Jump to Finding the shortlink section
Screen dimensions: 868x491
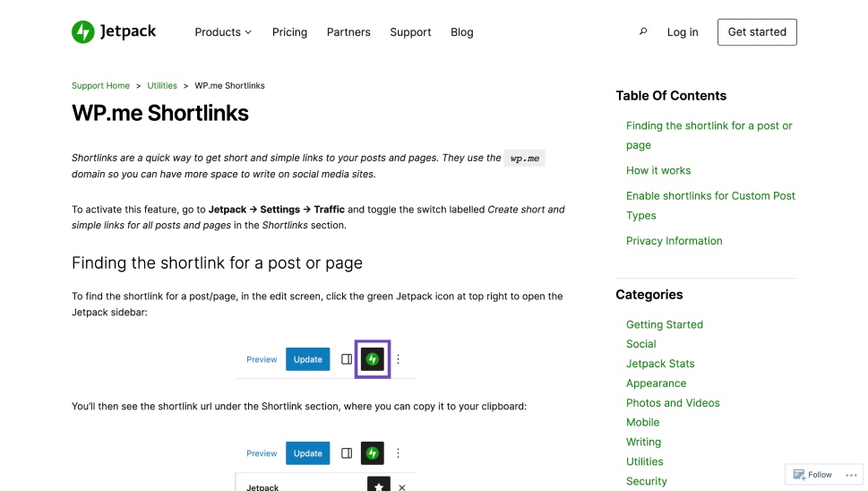(709, 135)
